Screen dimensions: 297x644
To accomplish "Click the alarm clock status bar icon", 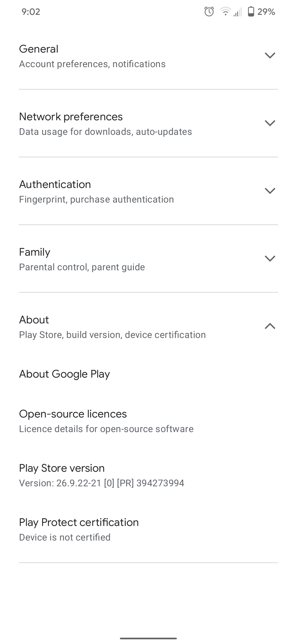I will click(x=209, y=11).
